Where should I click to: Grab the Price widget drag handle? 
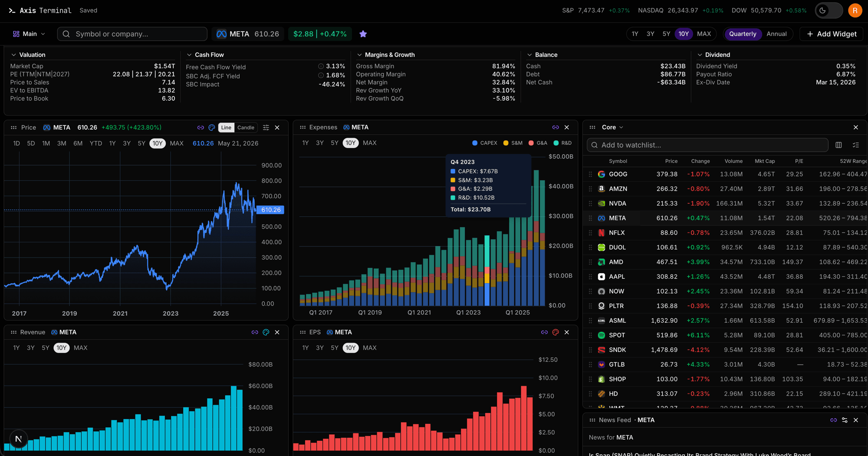(x=13, y=128)
